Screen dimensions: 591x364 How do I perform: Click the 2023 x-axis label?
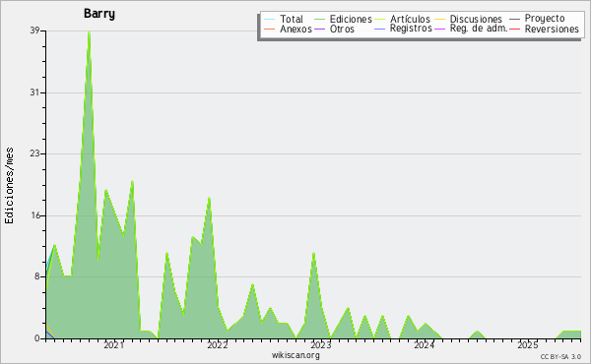pos(321,344)
